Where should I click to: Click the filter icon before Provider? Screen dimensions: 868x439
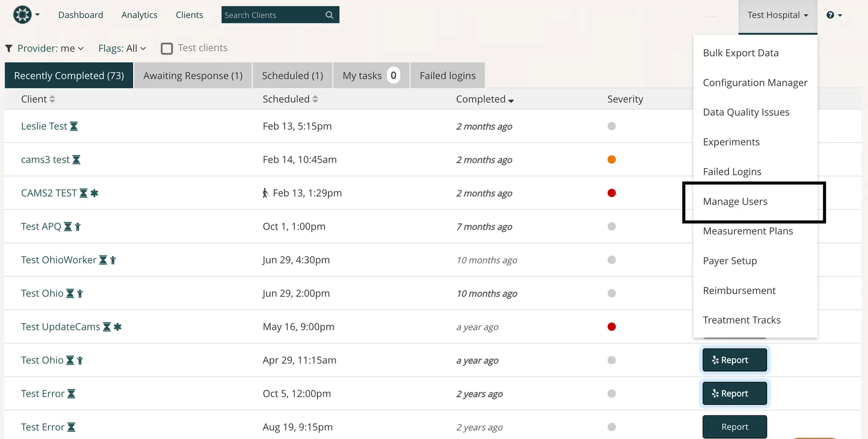coord(9,48)
